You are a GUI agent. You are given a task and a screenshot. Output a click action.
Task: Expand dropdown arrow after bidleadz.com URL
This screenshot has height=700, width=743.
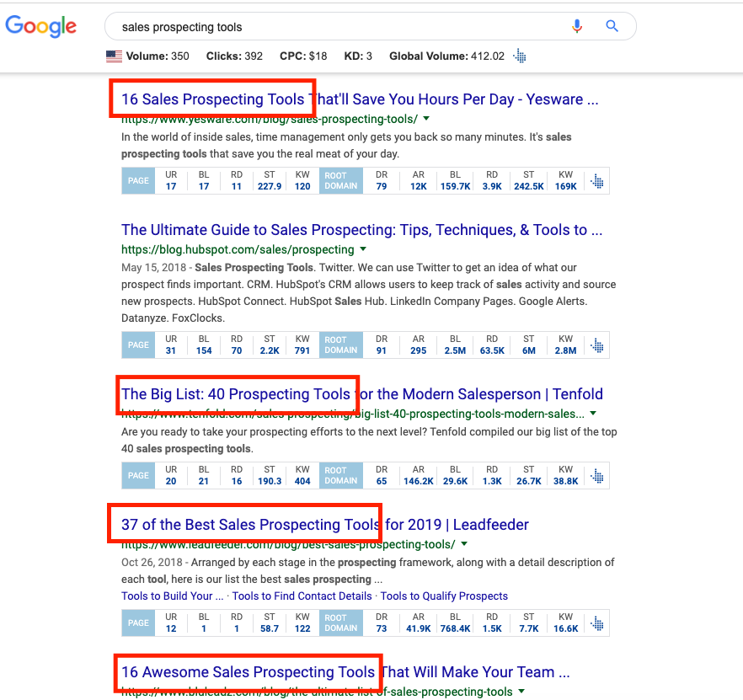coord(521,691)
